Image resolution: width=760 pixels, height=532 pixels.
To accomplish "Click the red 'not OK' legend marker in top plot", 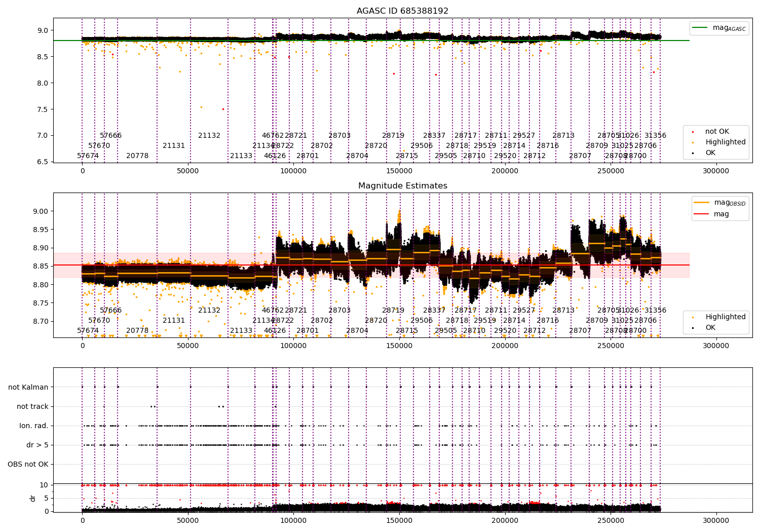I will click(693, 132).
